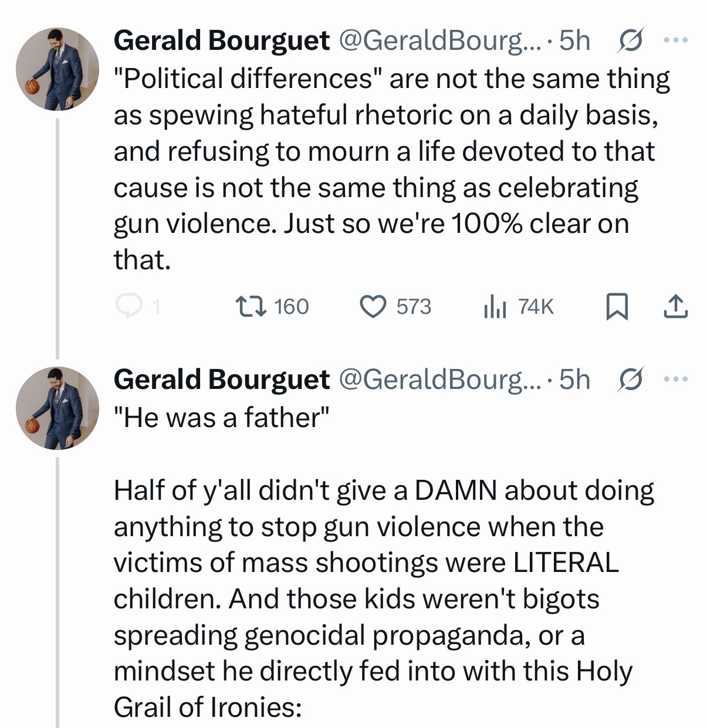Click the Grok icon on the first tweet

pos(630,41)
